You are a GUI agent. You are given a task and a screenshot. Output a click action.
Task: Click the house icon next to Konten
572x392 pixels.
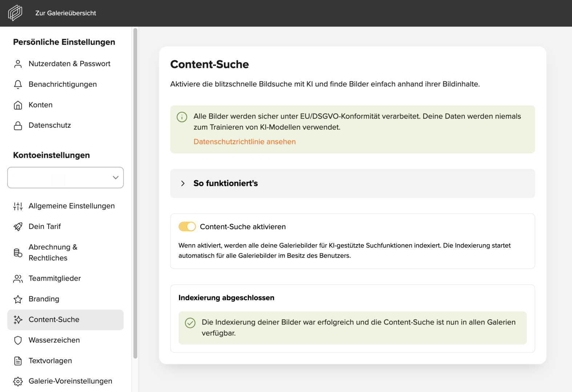pyautogui.click(x=18, y=105)
